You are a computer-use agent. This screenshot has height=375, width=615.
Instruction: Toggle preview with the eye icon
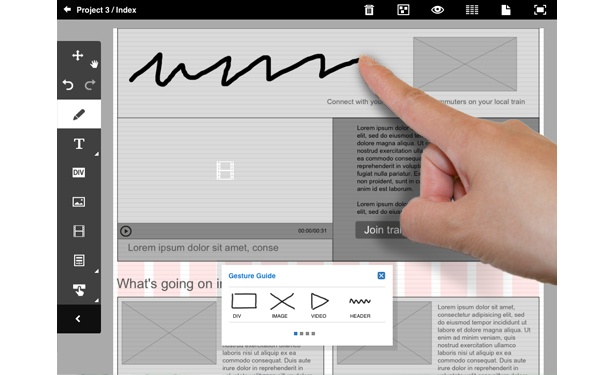pos(437,10)
